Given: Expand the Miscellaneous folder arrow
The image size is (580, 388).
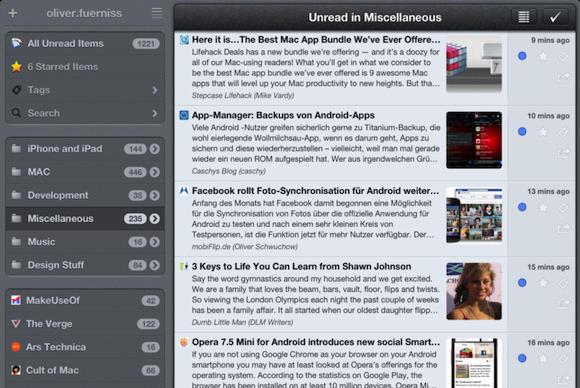Looking at the screenshot, I should point(155,219).
